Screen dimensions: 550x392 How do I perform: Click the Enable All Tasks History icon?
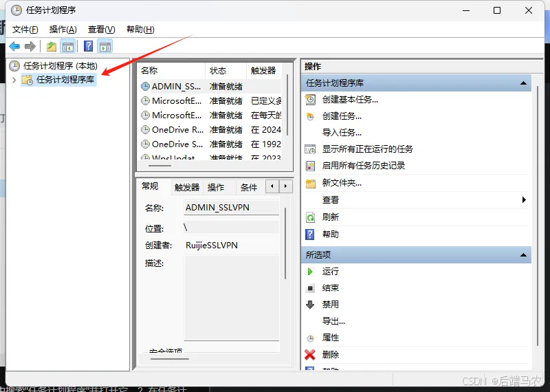[311, 166]
